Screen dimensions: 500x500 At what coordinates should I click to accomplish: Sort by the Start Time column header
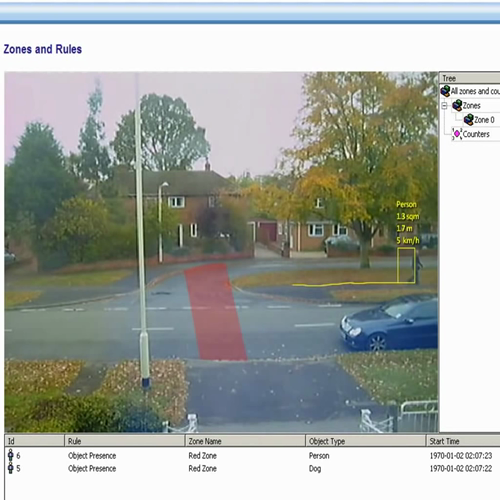tap(463, 441)
